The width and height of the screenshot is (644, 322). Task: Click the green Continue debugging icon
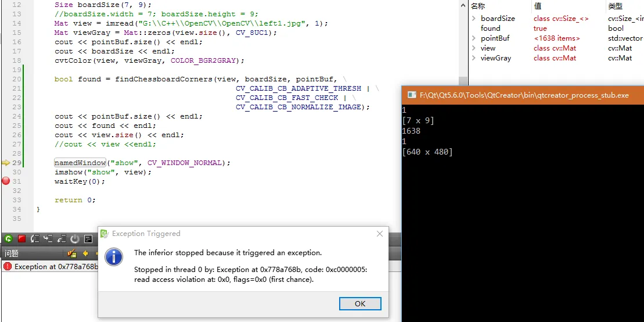tap(8, 238)
